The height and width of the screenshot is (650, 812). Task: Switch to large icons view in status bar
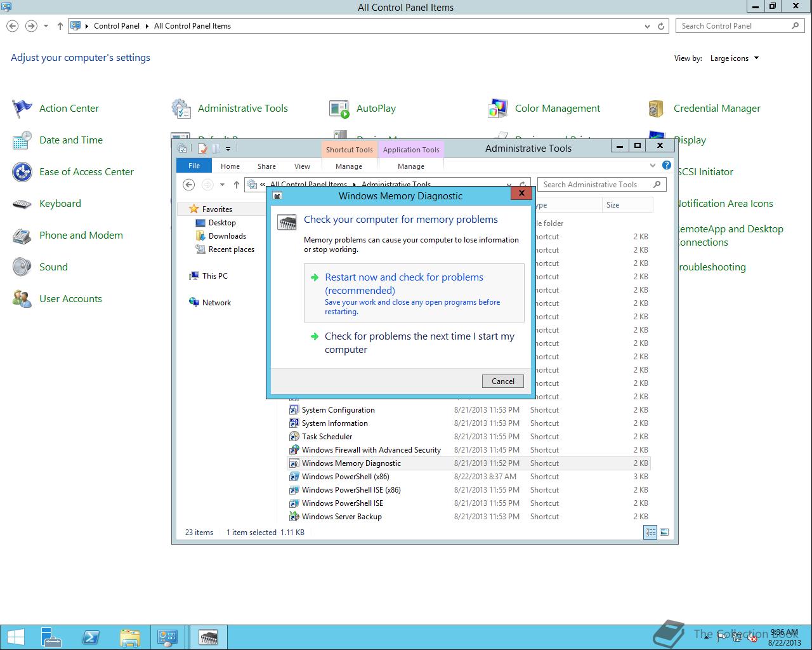click(x=664, y=533)
